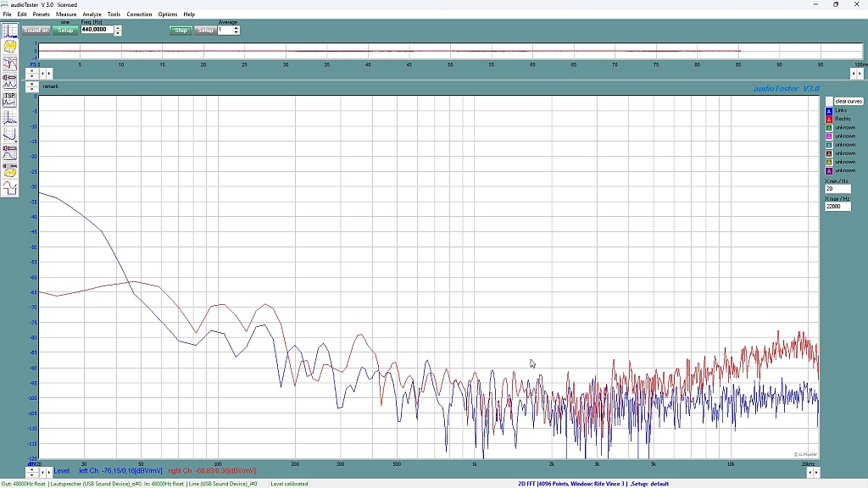Open the File menu
Viewport: 868px width, 488px height.
pyautogui.click(x=7, y=14)
